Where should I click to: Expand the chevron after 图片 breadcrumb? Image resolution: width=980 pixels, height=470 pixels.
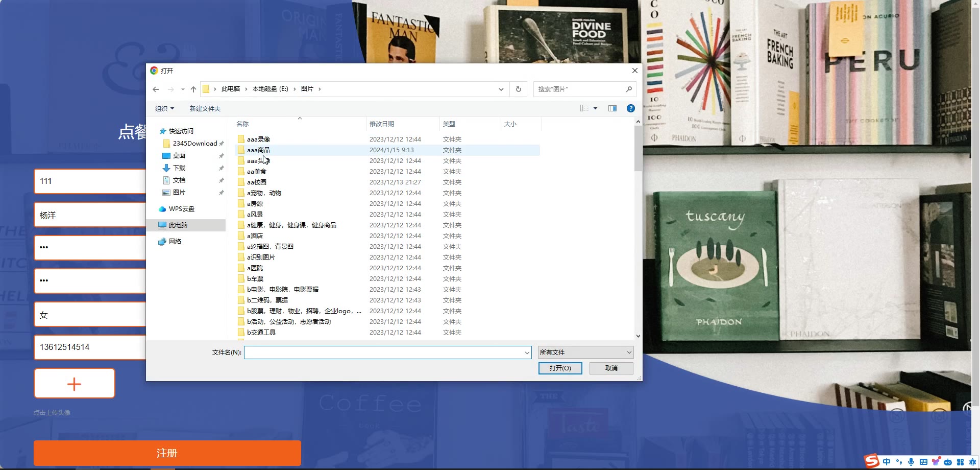point(320,89)
